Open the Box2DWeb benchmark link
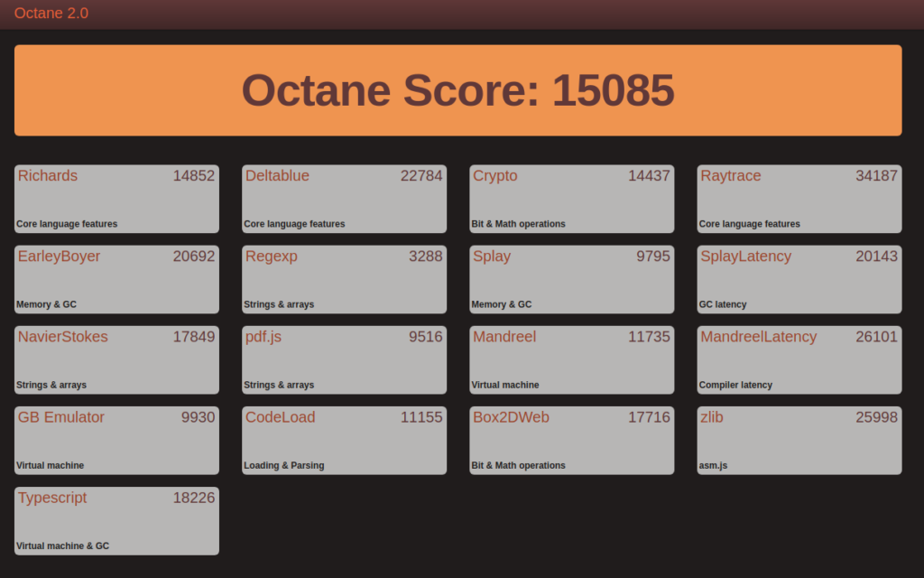This screenshot has height=578, width=924. pos(511,417)
